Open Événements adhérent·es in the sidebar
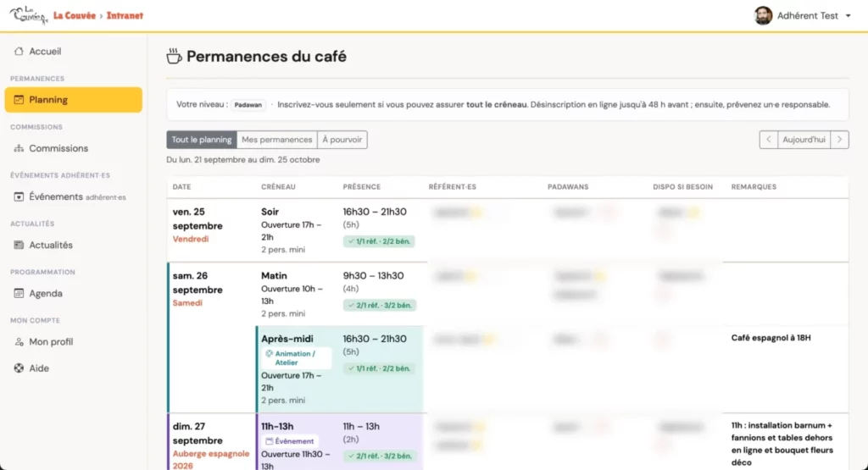The height and width of the screenshot is (470, 868). (x=73, y=196)
